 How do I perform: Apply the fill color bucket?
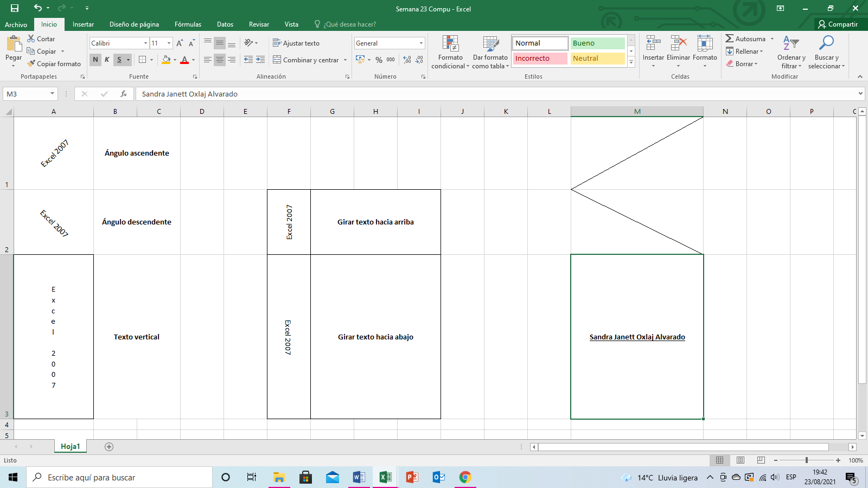(166, 60)
